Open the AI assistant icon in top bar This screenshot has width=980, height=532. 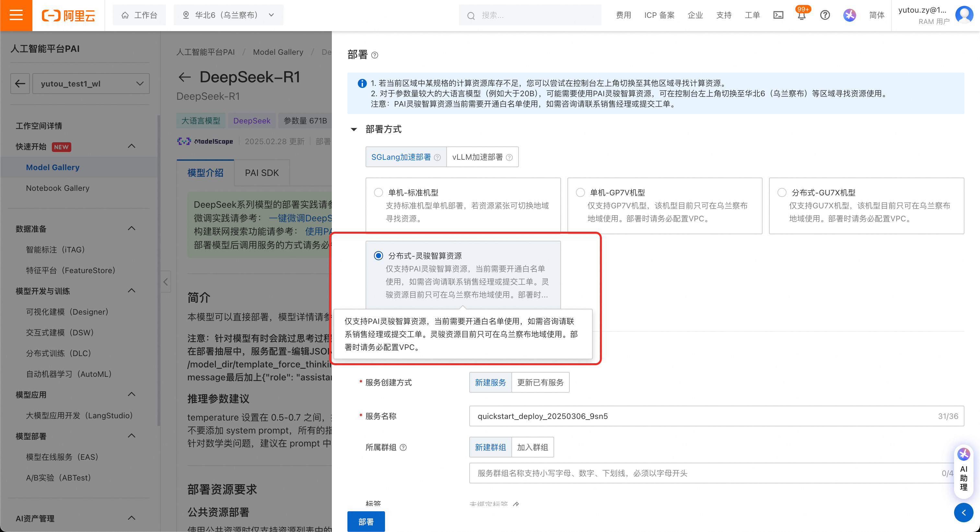pos(849,15)
